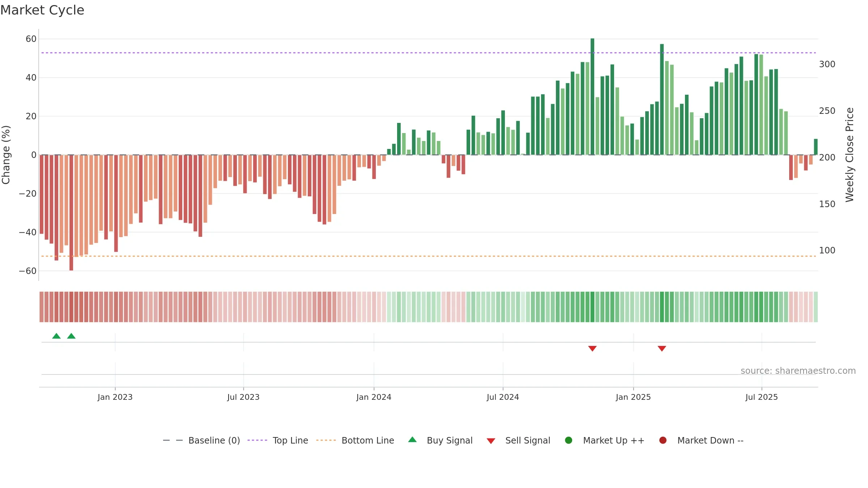Click the Jul 2024 axis label

coord(503,397)
